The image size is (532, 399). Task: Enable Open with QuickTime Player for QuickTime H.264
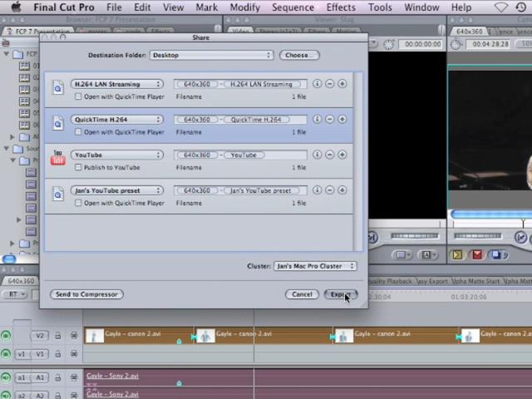point(78,132)
